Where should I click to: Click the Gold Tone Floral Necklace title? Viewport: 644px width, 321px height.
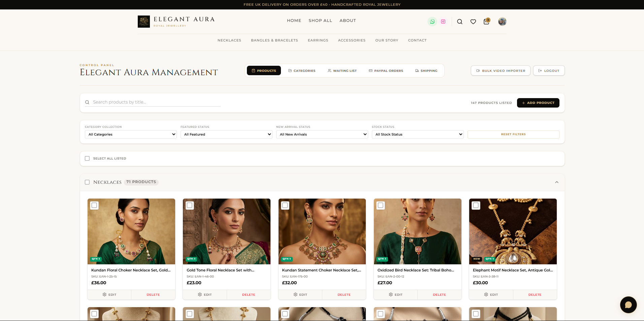(220, 270)
